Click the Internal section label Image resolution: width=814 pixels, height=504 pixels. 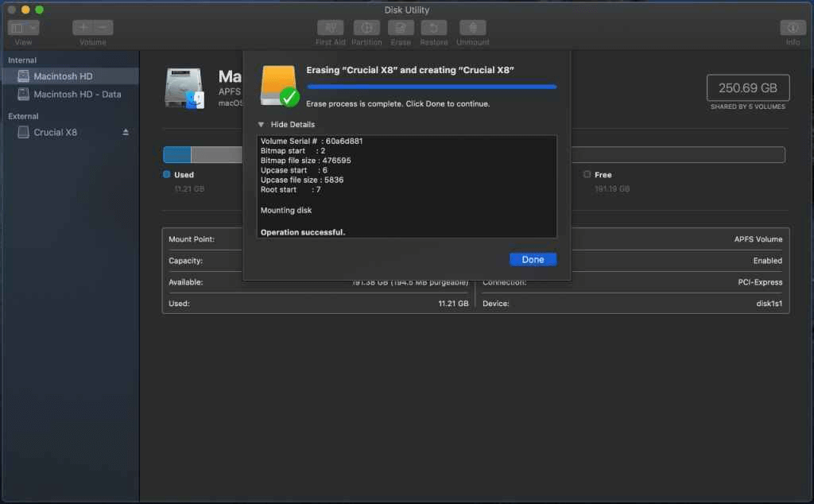click(22, 60)
